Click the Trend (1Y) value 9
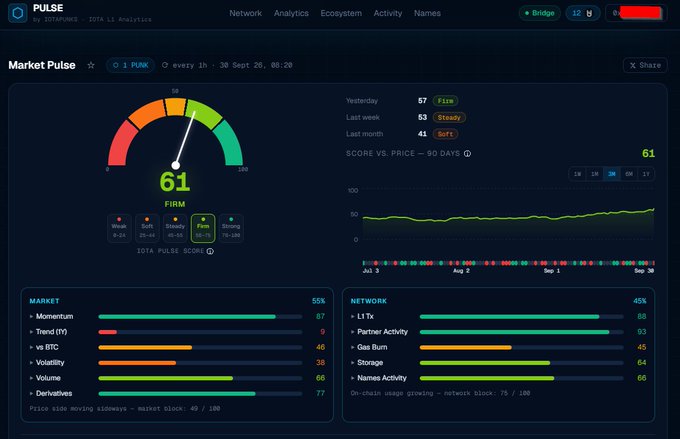This screenshot has height=439, width=680. pyautogui.click(x=322, y=332)
